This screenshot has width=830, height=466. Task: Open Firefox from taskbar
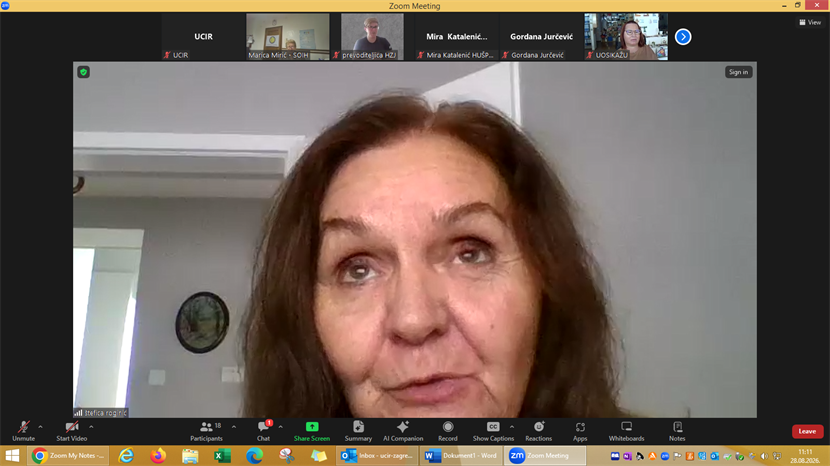(x=158, y=455)
